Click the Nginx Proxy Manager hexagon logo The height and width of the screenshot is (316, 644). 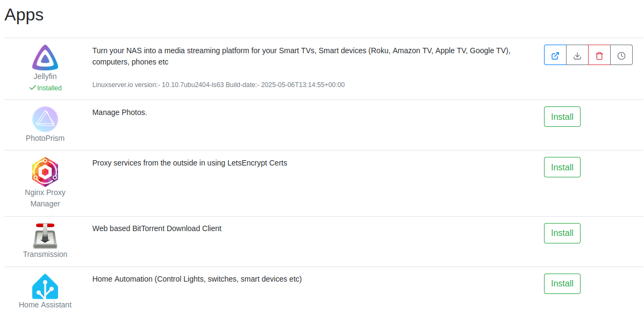pos(45,171)
